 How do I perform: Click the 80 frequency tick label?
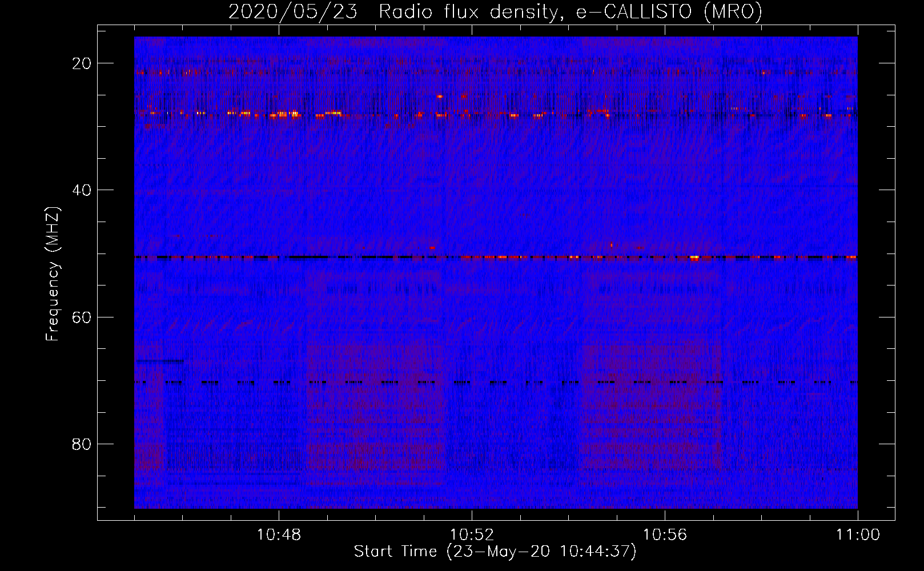pos(82,444)
